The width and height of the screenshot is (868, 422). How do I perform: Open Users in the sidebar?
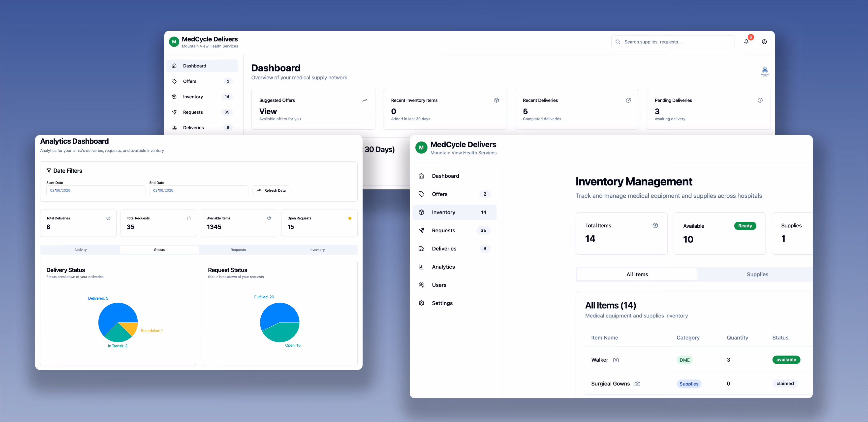(454, 285)
